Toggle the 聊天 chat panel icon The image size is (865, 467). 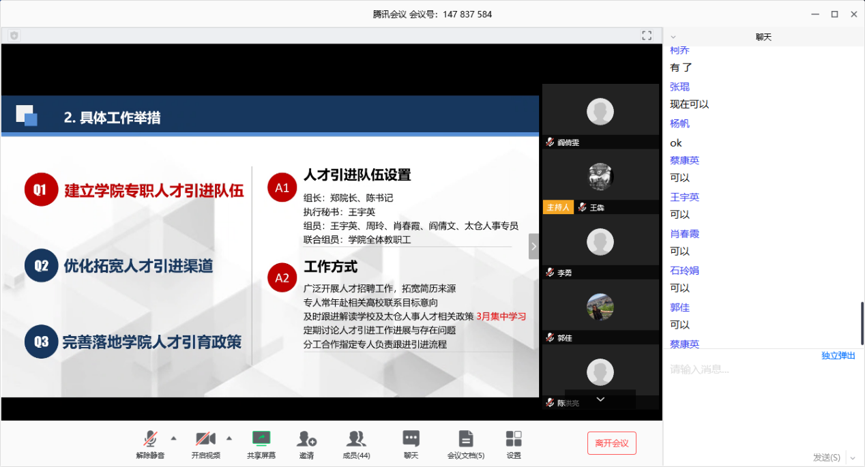point(411,442)
